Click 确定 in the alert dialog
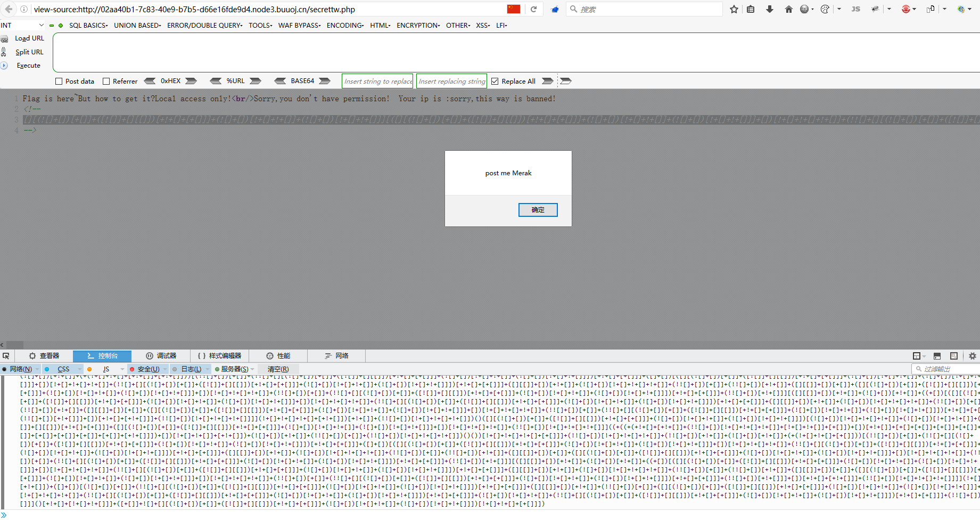The height and width of the screenshot is (520, 980). tap(538, 210)
